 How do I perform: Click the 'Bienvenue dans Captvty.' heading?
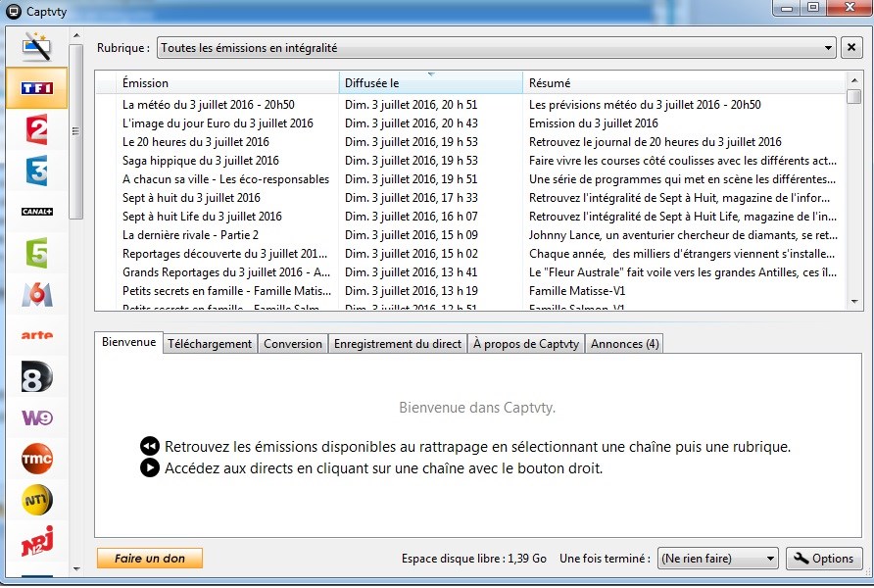(x=477, y=408)
